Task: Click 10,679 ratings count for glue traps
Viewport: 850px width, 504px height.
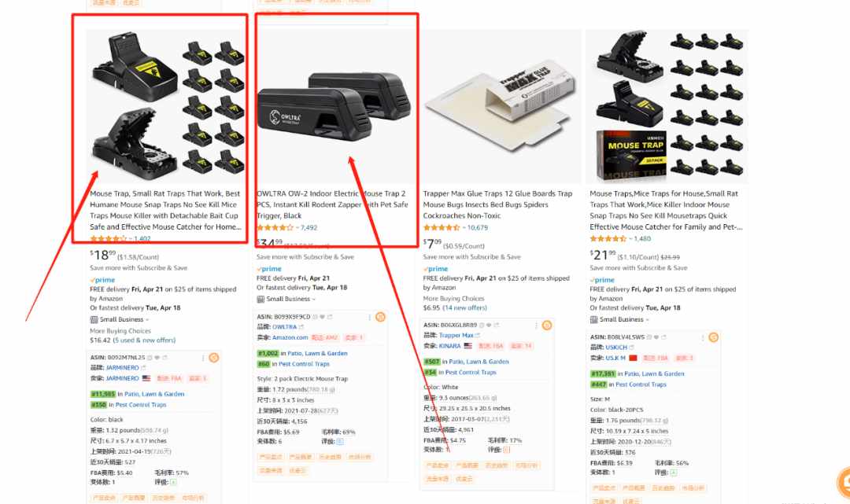Action: pos(476,228)
